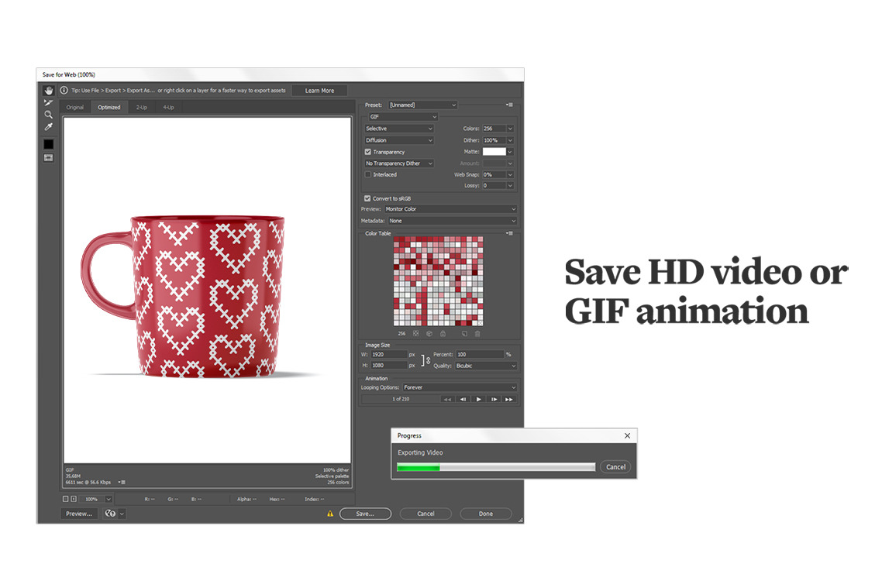
Task: Add eyedropper color to color table
Action: tap(464, 333)
